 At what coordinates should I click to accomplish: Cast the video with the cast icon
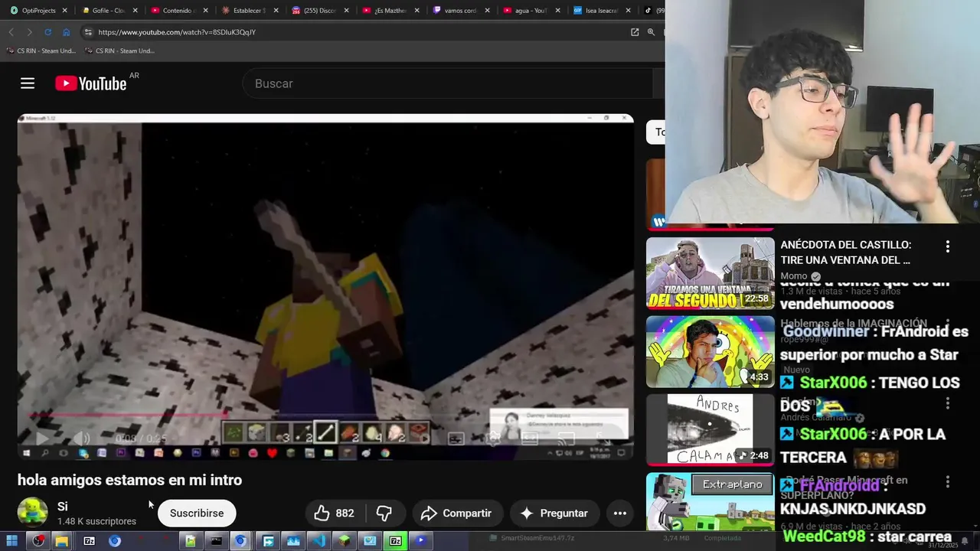pos(567,439)
